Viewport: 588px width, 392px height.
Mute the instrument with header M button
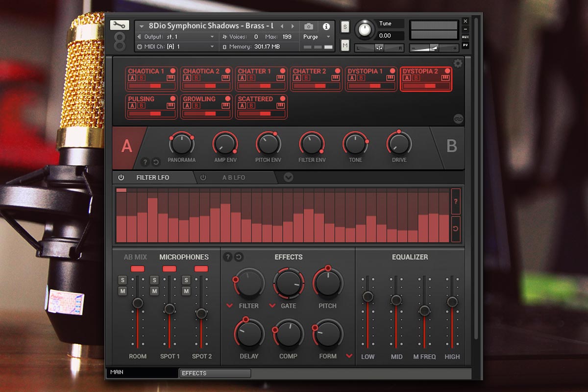click(345, 46)
